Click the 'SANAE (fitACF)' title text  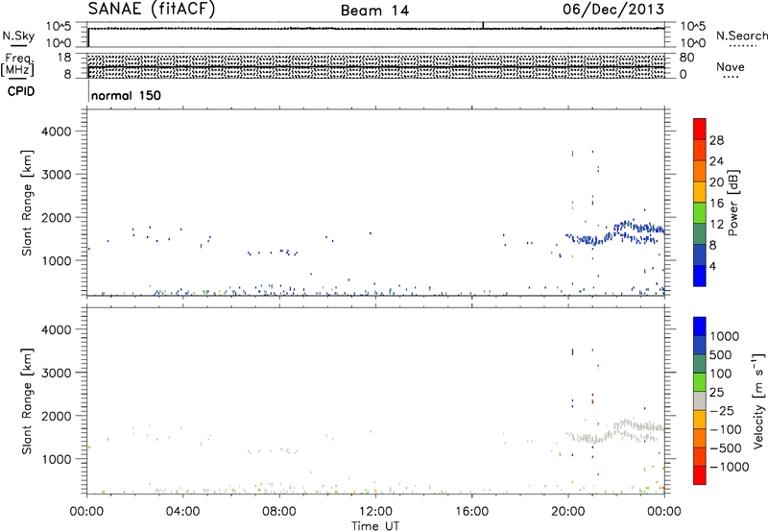pyautogui.click(x=152, y=9)
